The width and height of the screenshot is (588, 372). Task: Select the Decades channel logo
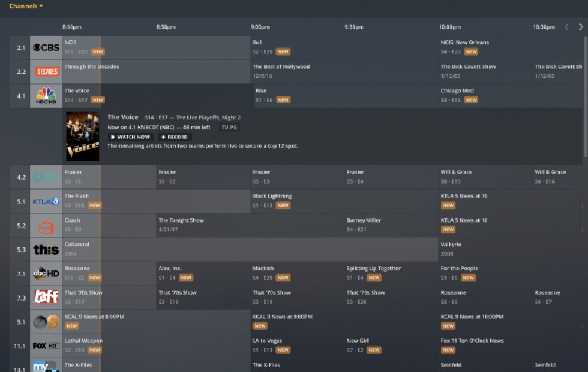[46, 71]
